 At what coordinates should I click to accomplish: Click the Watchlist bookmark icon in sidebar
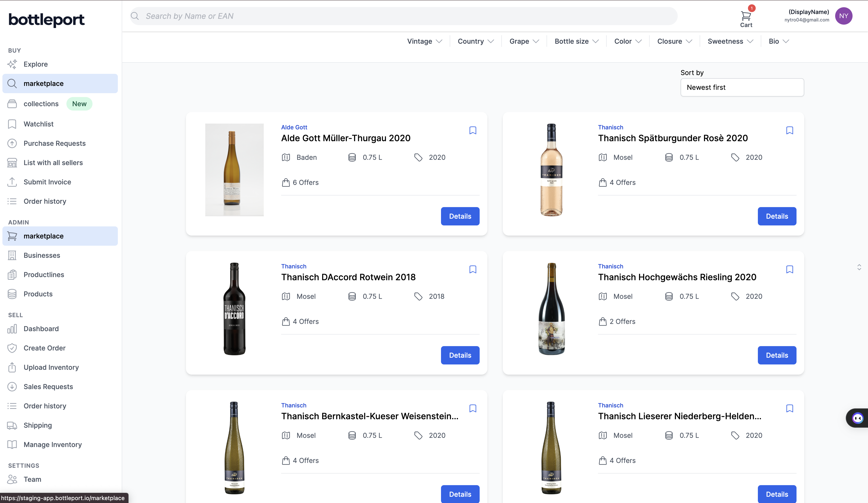[x=12, y=124]
